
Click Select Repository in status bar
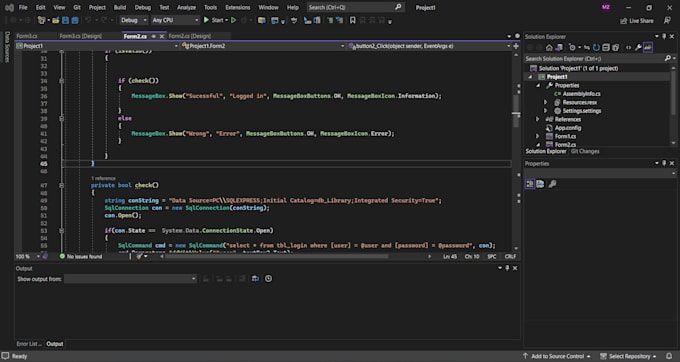(628, 356)
